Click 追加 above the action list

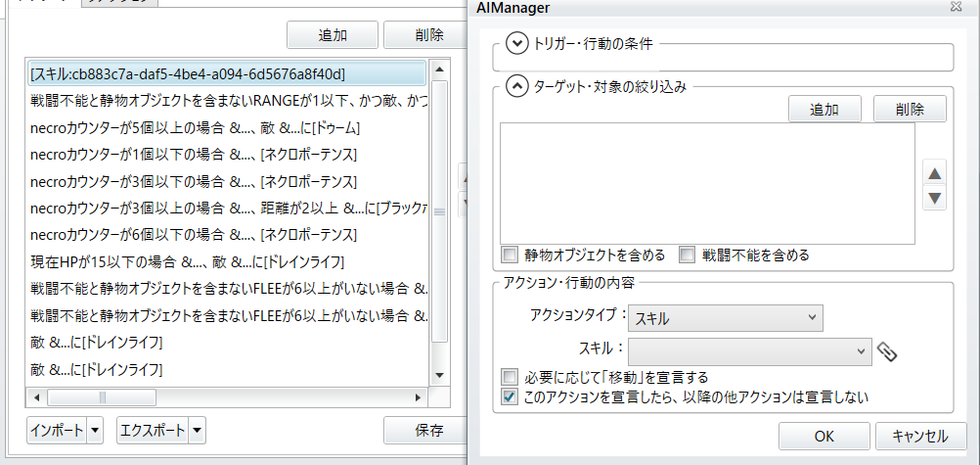[x=333, y=35]
